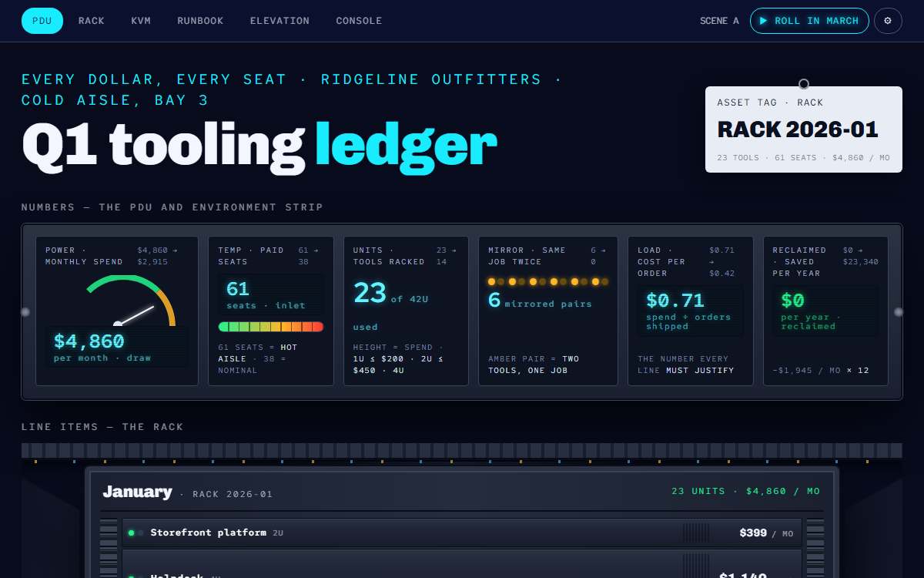
Task: Select the Storefront platform row
Action: tap(462, 533)
